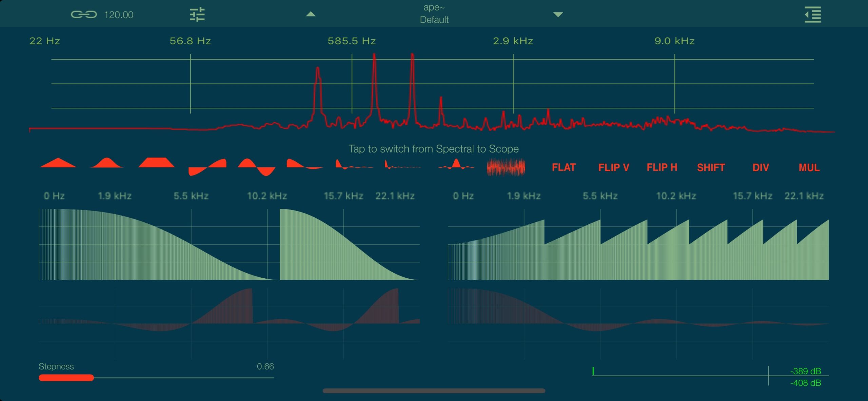Select previous preset with up arrow
Image resolution: width=868 pixels, height=401 pixels.
point(311,14)
